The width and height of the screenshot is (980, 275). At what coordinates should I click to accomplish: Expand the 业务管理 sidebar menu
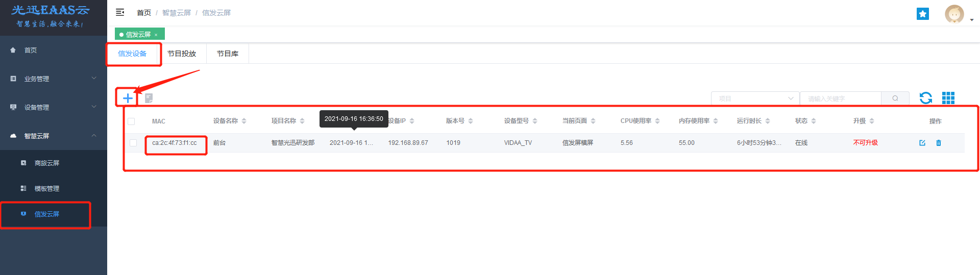(54, 79)
